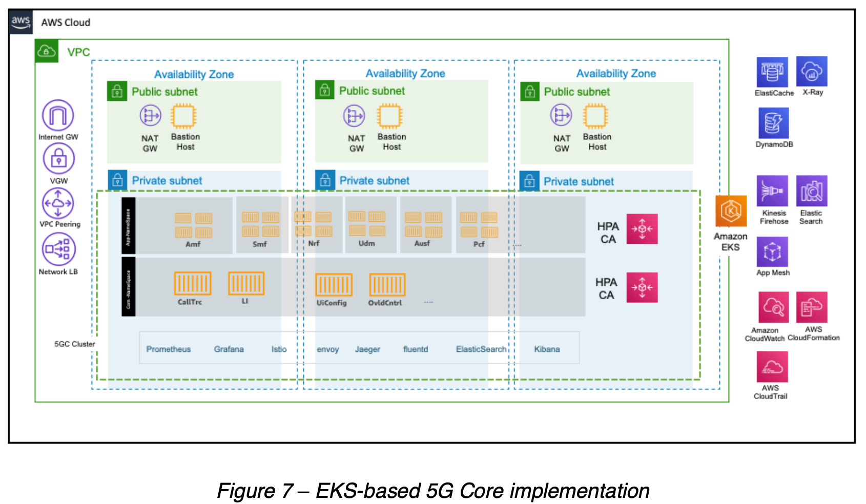The height and width of the screenshot is (504, 866).
Task: Click the DynamoDB icon
Action: point(773,123)
